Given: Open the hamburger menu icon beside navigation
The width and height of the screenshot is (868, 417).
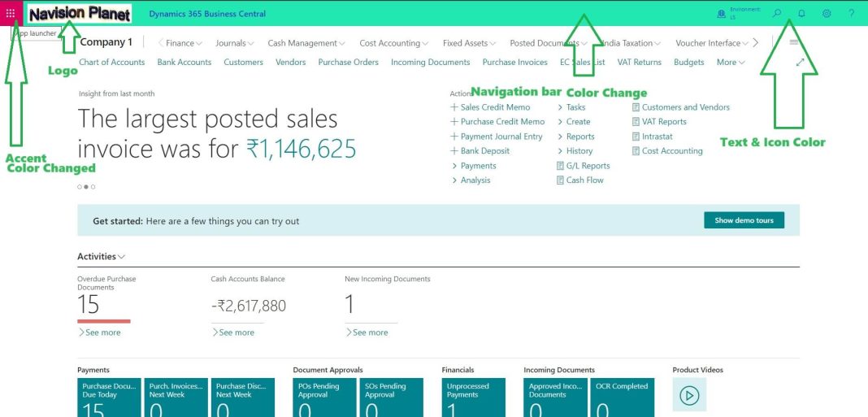Looking at the screenshot, I should [x=794, y=42].
